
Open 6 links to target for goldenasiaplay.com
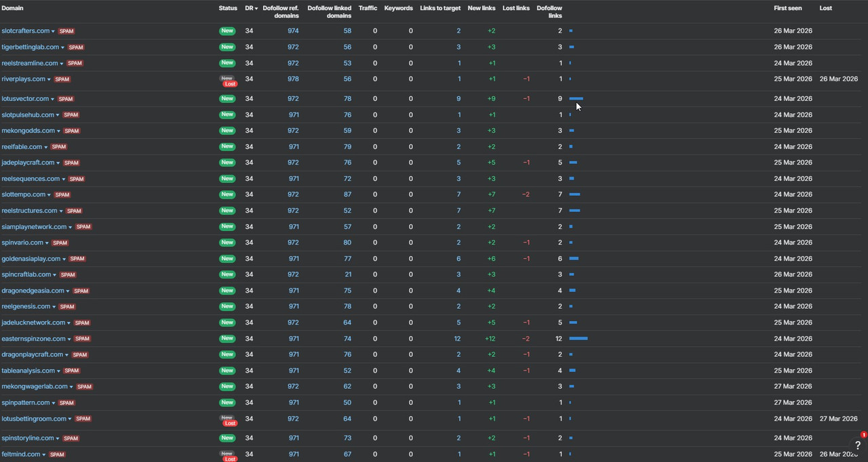[x=459, y=259]
